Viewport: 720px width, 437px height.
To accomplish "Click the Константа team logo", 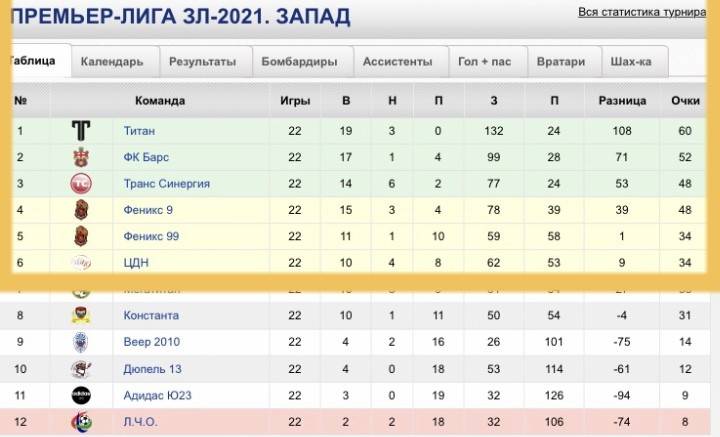I will click(x=81, y=316).
